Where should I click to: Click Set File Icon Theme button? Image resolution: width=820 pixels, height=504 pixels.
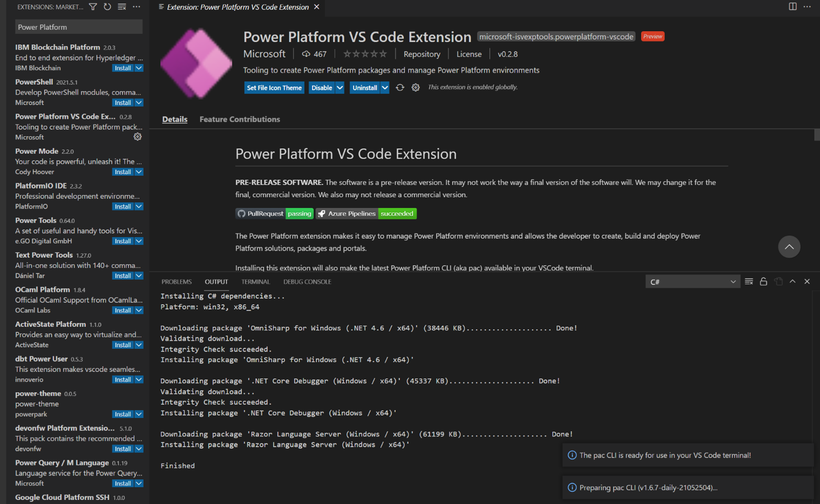click(x=274, y=87)
